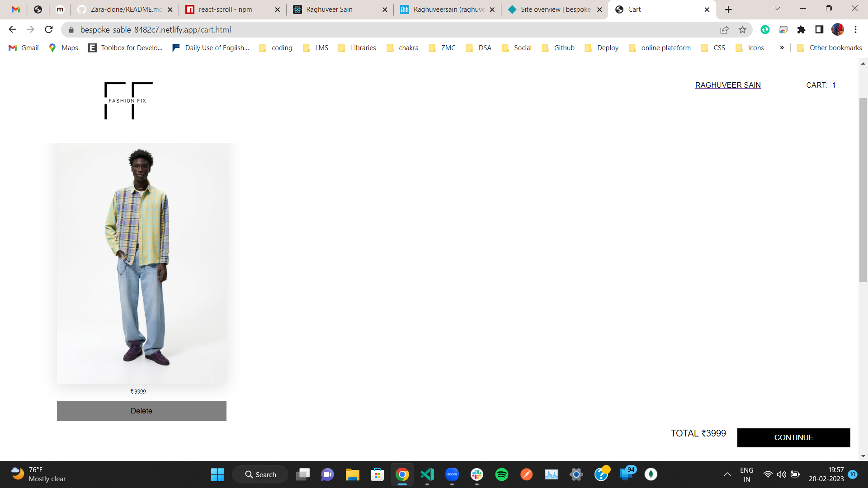Screen dimensions: 868x488
Task: Open the RAGHUVEER SAIN user link
Action: click(728, 85)
